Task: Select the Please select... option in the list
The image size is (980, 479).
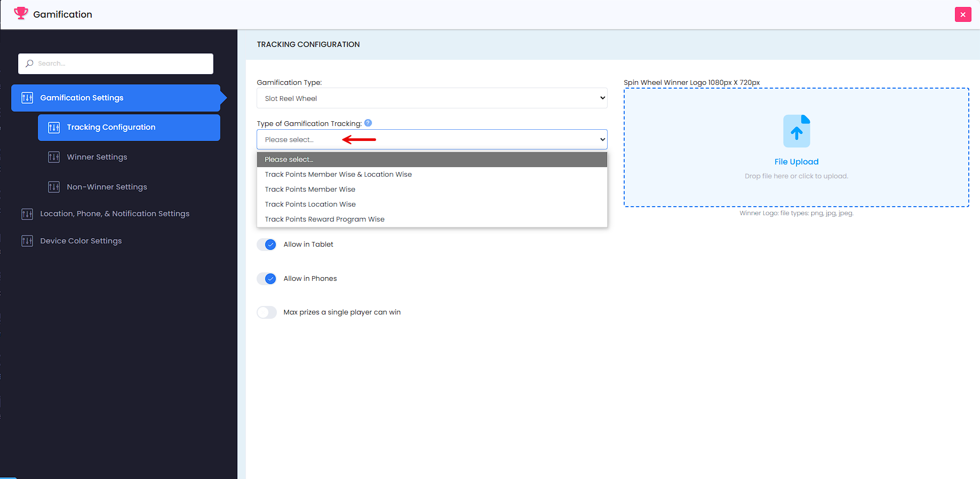Action: click(x=432, y=160)
